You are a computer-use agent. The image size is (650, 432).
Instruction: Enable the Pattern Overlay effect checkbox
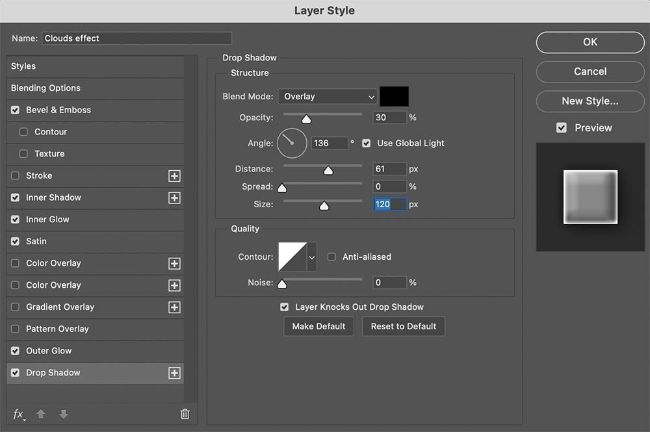point(15,329)
